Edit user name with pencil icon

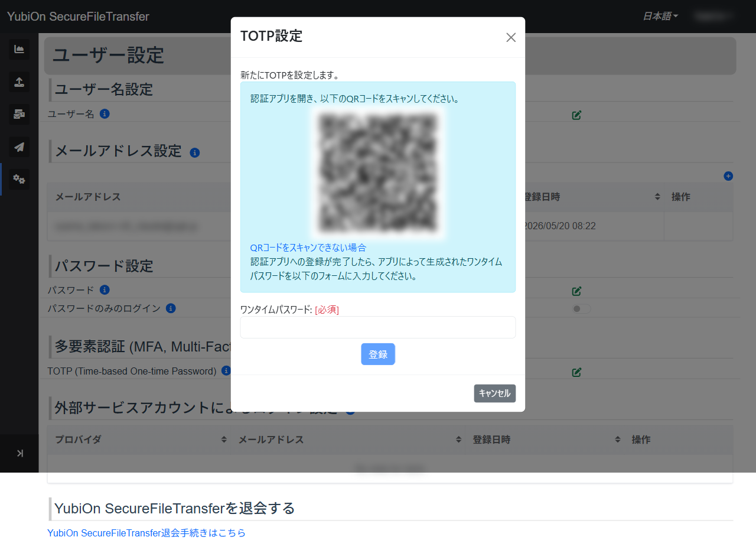[577, 115]
